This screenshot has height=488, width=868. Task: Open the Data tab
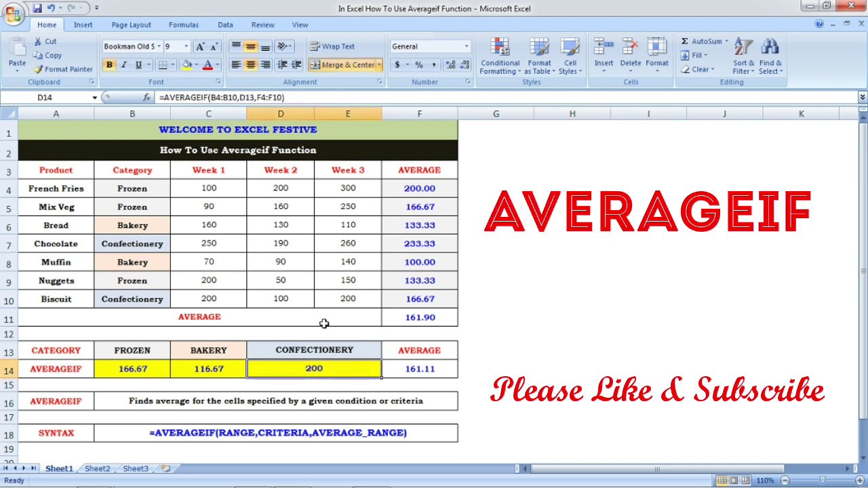coord(225,25)
